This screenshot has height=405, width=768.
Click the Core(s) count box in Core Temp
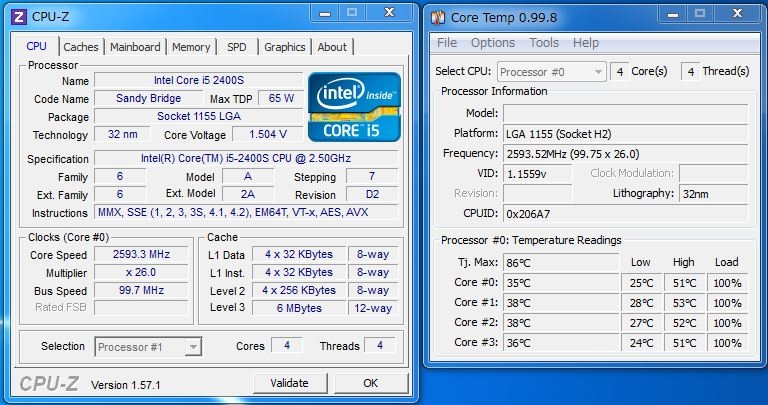pyautogui.click(x=620, y=72)
